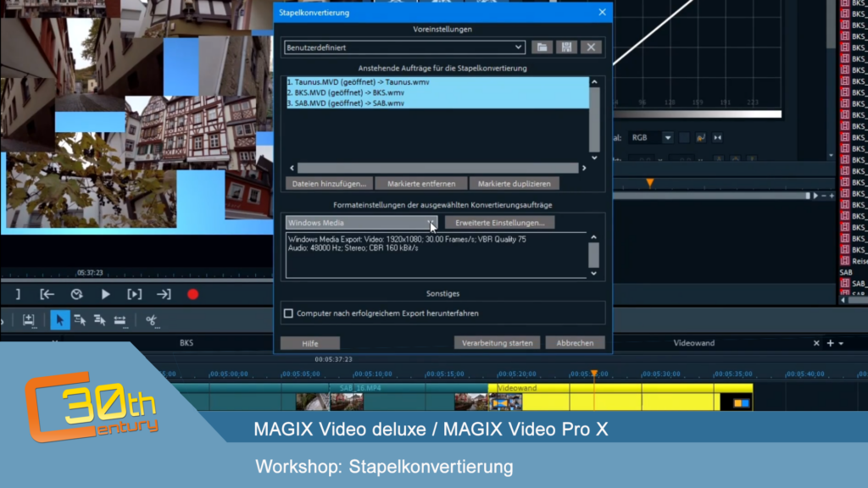Viewport: 868px width, 488px height.
Task: Click the effects timeline scrollbar
Action: (x=710, y=196)
